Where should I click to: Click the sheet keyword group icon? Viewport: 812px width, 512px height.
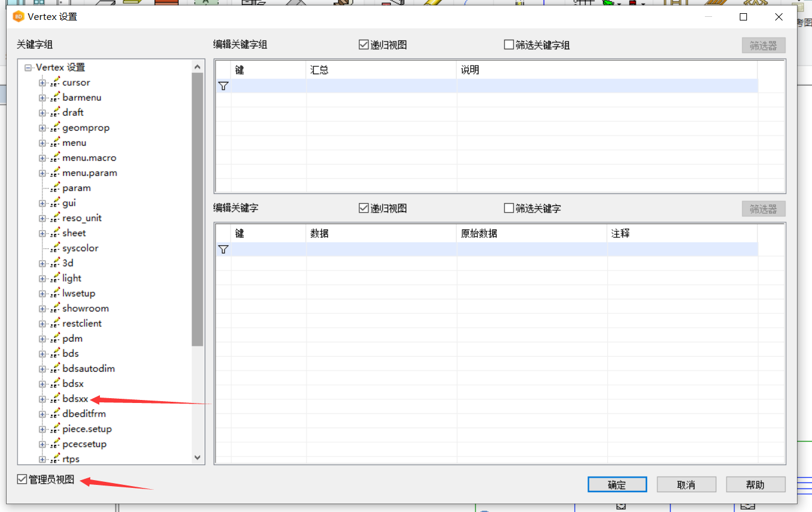click(x=55, y=233)
